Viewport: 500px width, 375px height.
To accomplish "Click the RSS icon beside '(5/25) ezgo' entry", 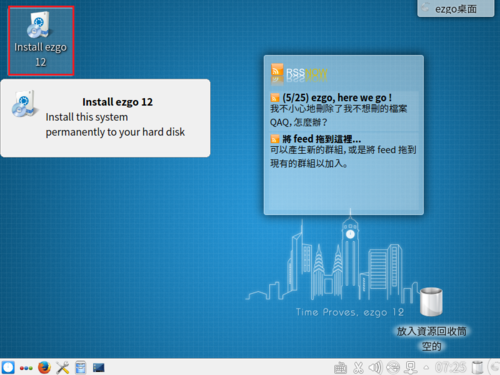I will (x=275, y=98).
